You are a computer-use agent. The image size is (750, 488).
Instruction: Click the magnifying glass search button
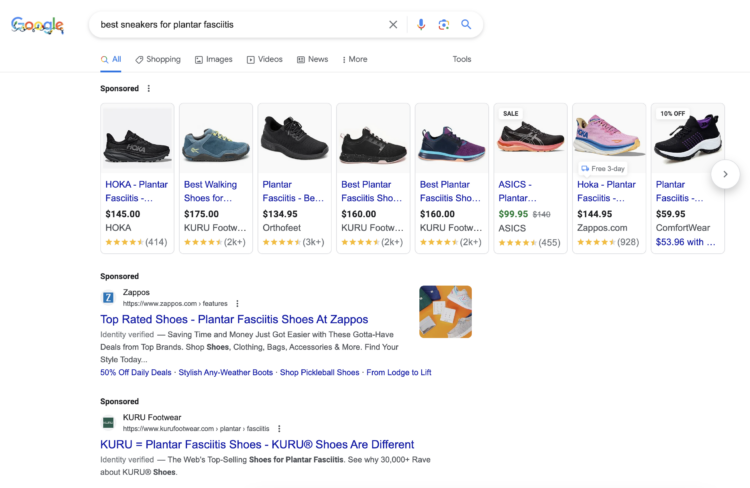[x=466, y=24]
